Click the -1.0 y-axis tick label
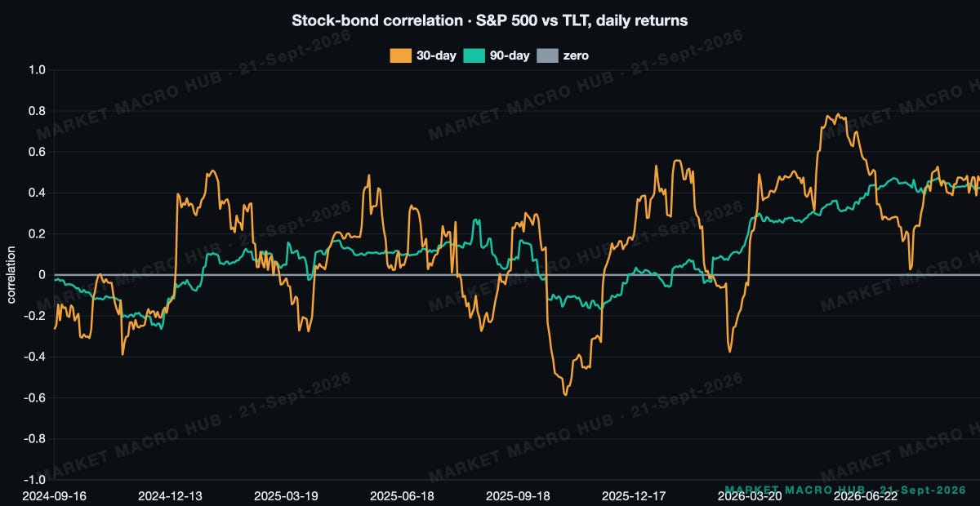Image resolution: width=980 pixels, height=506 pixels. coord(36,480)
